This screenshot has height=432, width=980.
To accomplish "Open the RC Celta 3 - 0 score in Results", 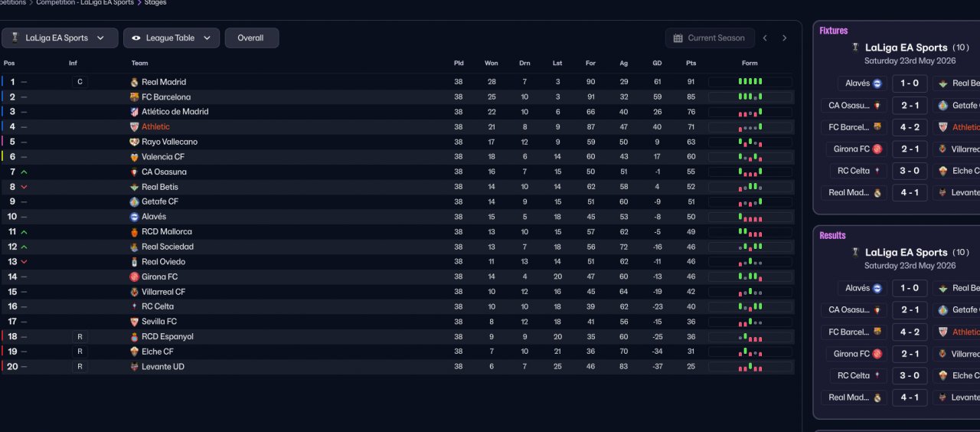I will pos(910,376).
